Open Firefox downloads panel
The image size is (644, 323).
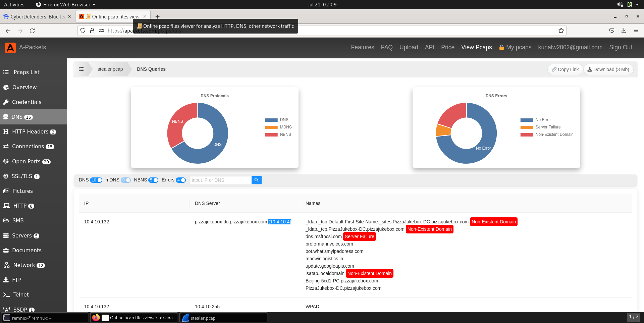[624, 31]
